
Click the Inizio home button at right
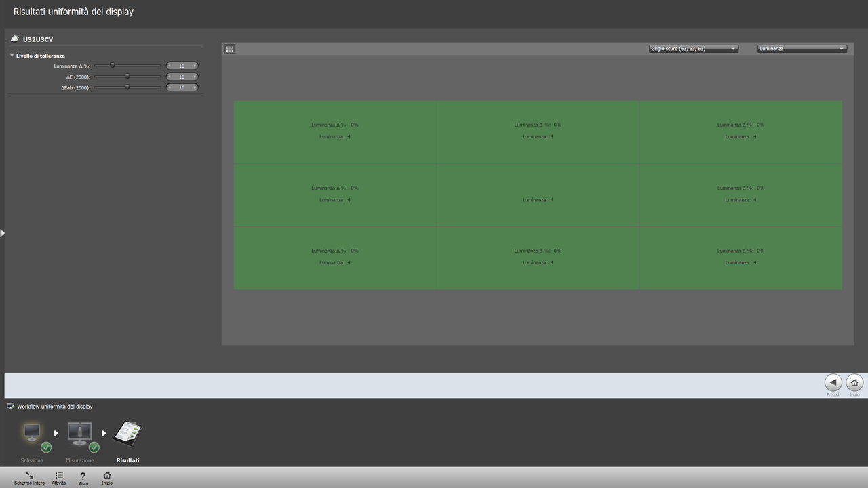[855, 382]
